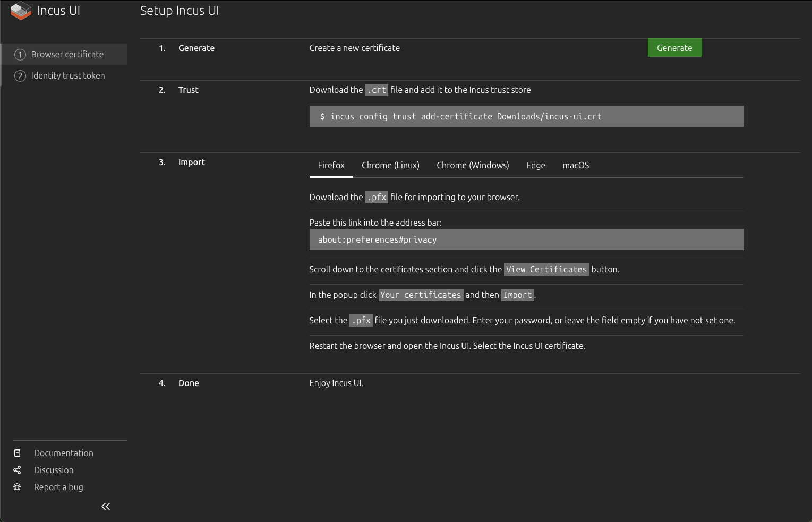Click the step 1 circle icon
This screenshot has width=812, height=522.
[x=20, y=55]
